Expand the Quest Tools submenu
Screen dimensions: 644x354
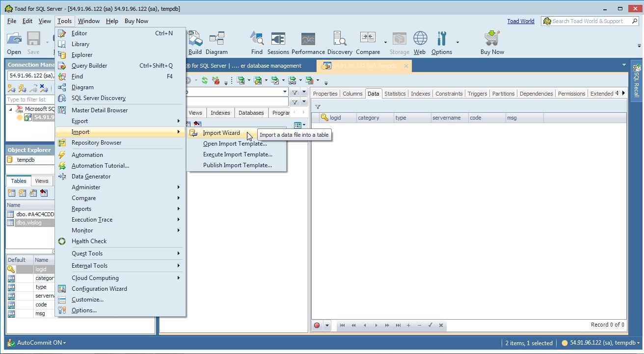(120, 253)
